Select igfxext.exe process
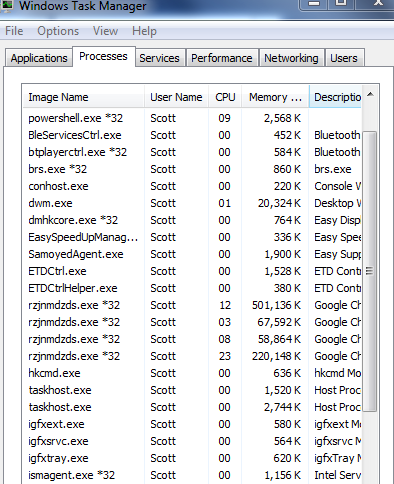The image size is (394, 484). click(x=192, y=424)
